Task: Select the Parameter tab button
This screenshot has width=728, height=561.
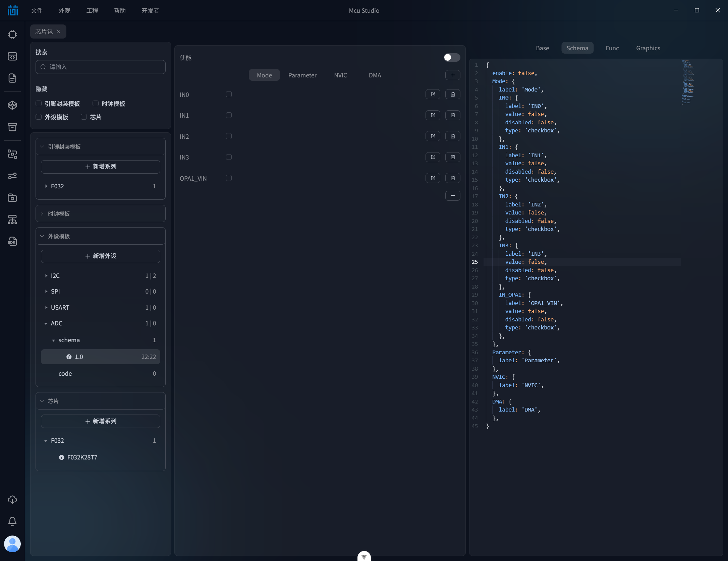Action: 302,75
